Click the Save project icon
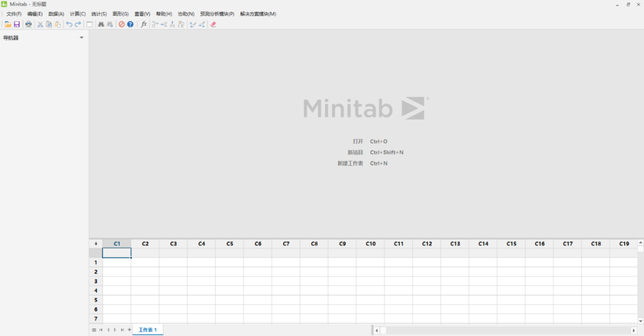The height and width of the screenshot is (336, 644). click(17, 24)
